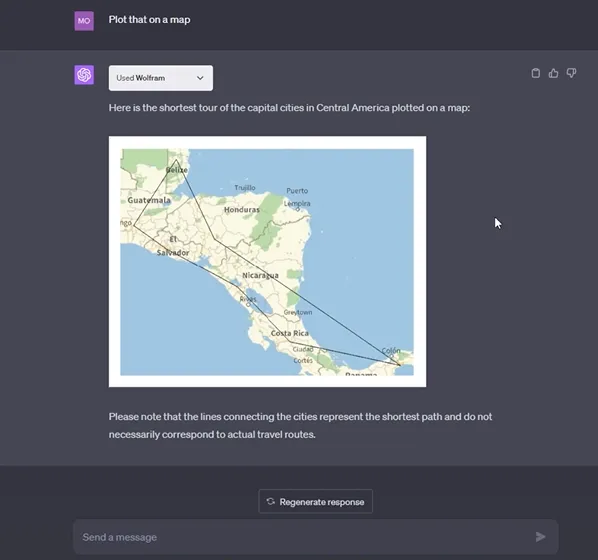Click the ChatGPT assistant avatar icon
The image size is (598, 560).
[84, 75]
